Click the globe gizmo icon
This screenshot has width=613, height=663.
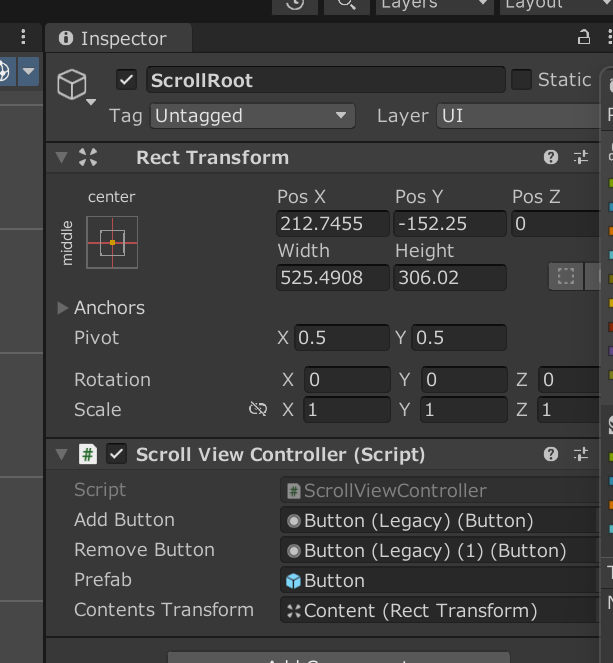4,71
